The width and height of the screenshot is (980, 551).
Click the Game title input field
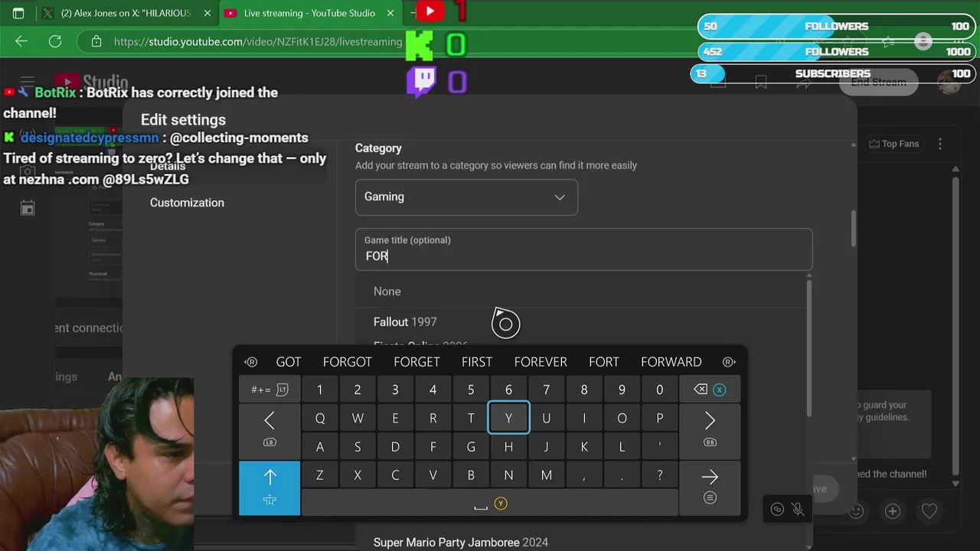pyautogui.click(x=583, y=249)
